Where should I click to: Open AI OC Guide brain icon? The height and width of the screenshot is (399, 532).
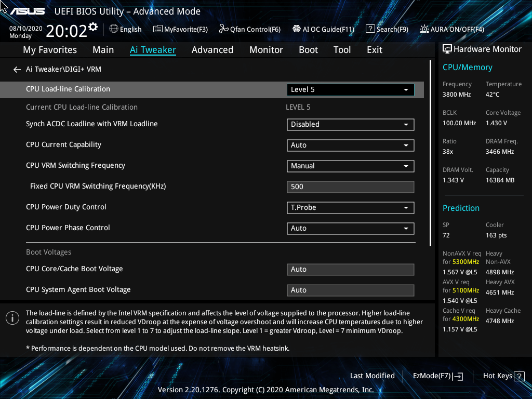pyautogui.click(x=297, y=29)
